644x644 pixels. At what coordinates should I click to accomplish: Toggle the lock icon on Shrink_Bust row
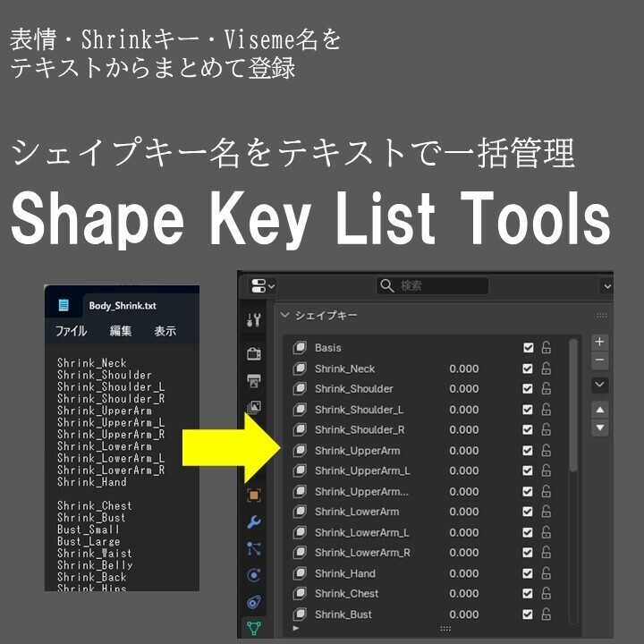point(546,614)
